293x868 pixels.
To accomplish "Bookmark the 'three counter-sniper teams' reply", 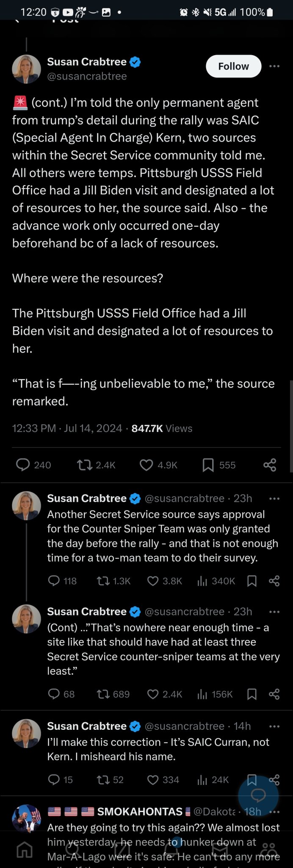I will [252, 694].
